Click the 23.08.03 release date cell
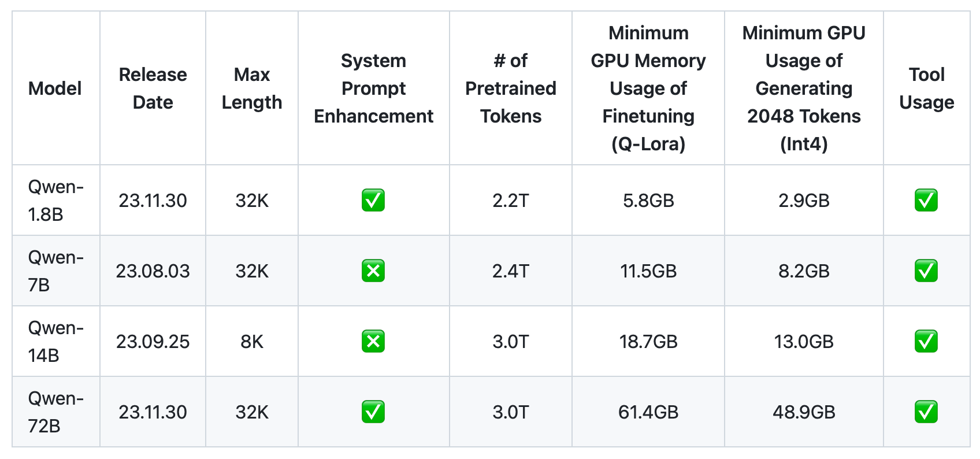980x459 pixels. (153, 271)
